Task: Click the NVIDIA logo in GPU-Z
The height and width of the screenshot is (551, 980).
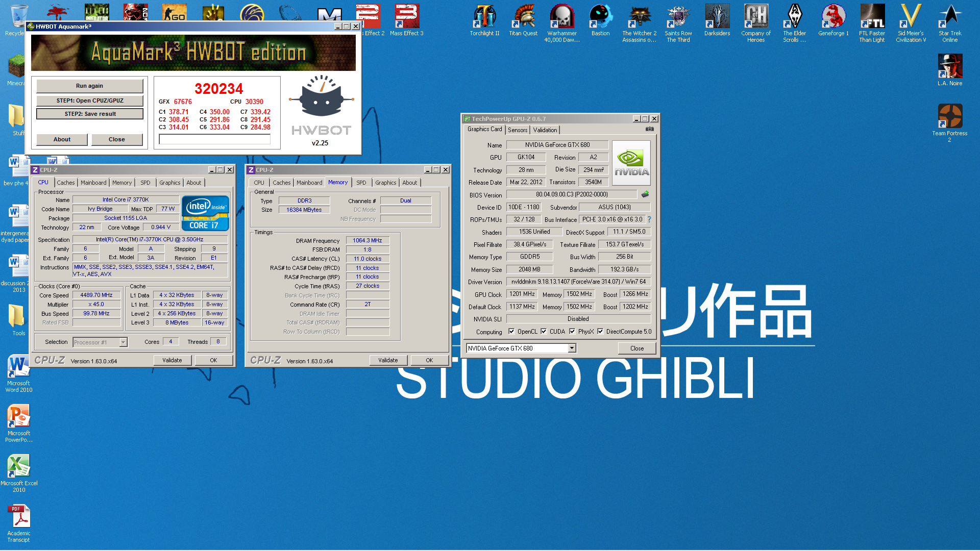Action: (x=631, y=163)
